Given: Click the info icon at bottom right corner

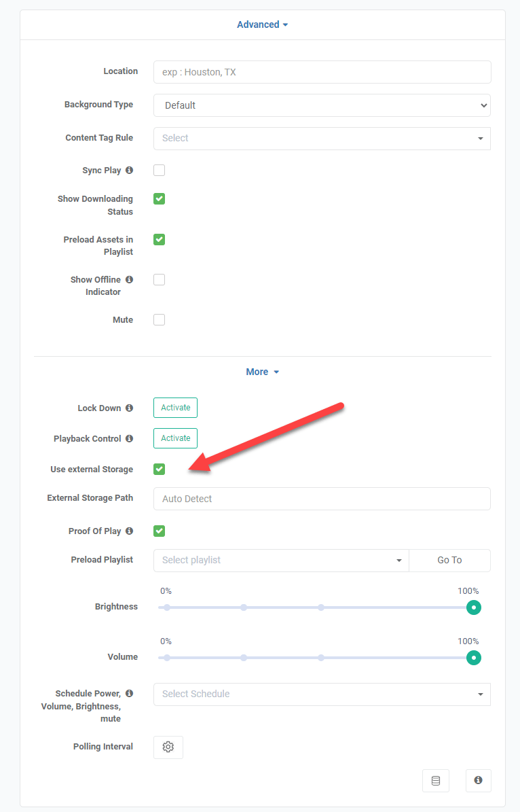Looking at the screenshot, I should click(x=479, y=780).
